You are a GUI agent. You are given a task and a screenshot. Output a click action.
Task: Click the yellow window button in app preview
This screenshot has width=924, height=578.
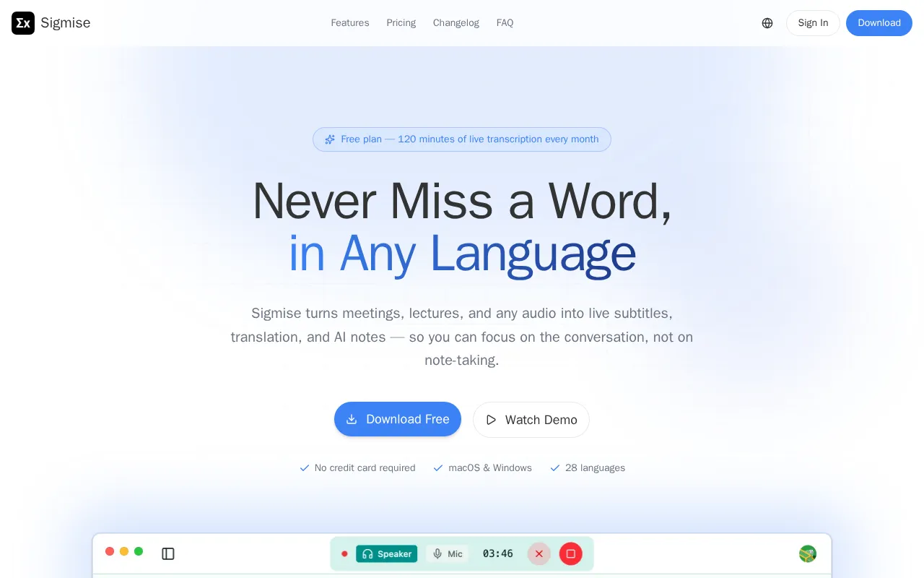pos(124,551)
